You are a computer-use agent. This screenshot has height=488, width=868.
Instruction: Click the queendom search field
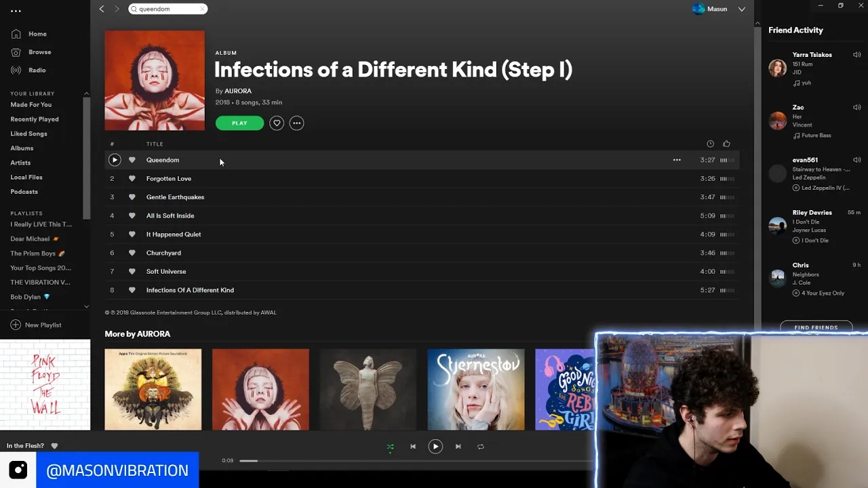(x=167, y=9)
